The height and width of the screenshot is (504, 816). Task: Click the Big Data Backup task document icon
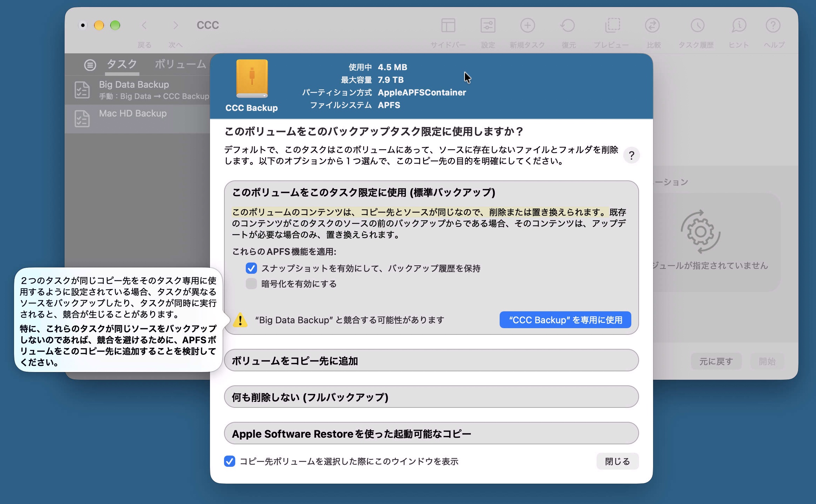pyautogui.click(x=82, y=90)
